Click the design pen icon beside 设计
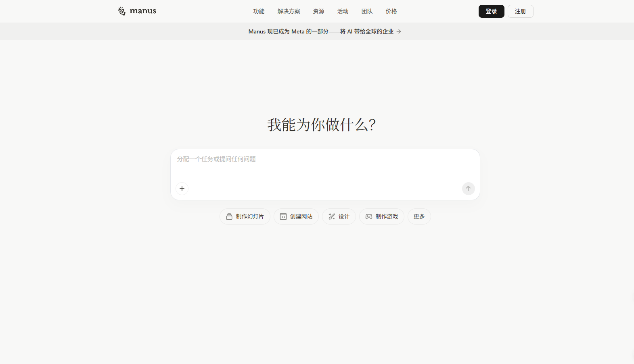 tap(332, 216)
